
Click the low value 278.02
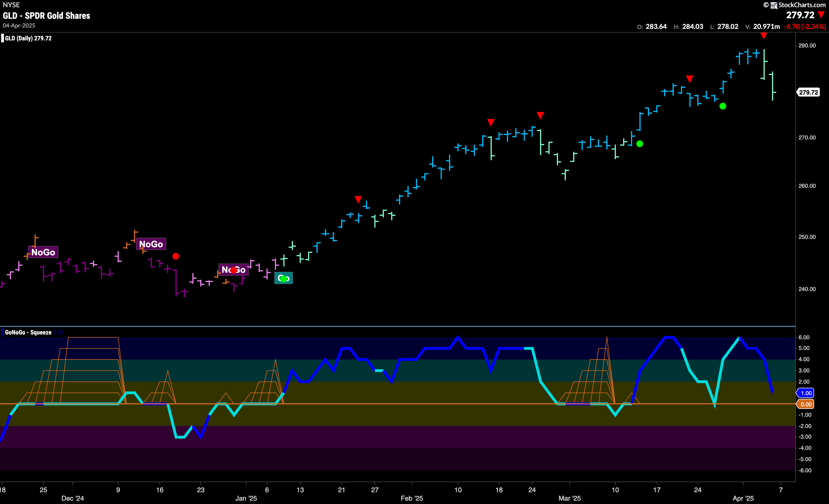tap(728, 27)
